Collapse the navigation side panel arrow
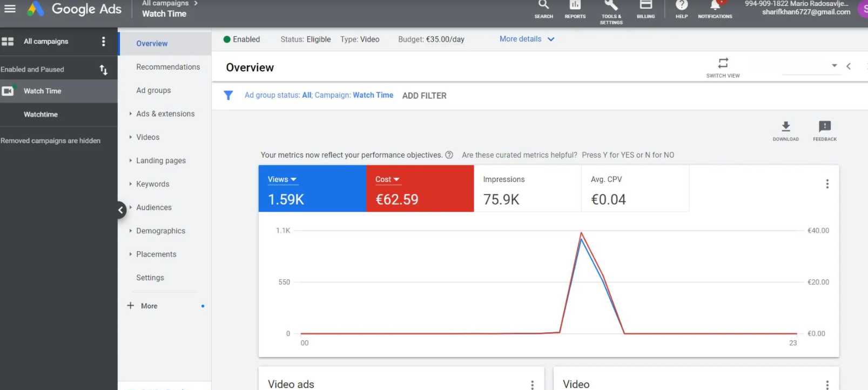Image resolution: width=868 pixels, height=390 pixels. coord(121,210)
